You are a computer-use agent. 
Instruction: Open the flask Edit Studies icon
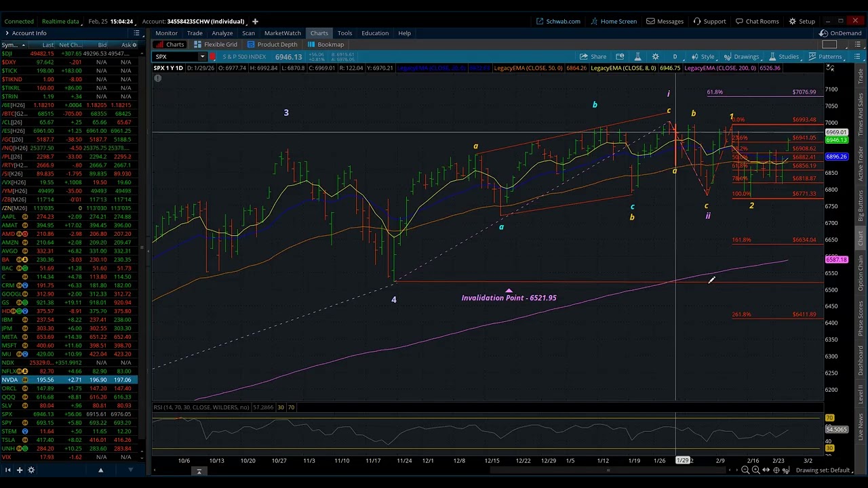(637, 57)
